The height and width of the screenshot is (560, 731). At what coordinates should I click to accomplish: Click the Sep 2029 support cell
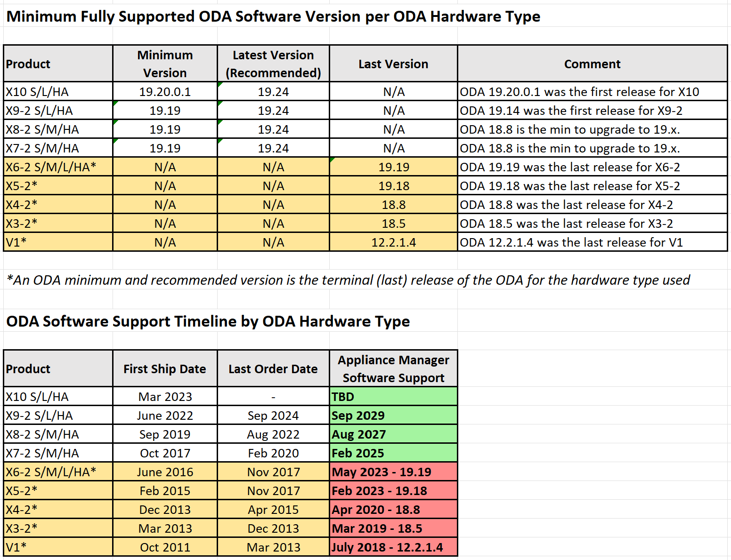coord(393,415)
